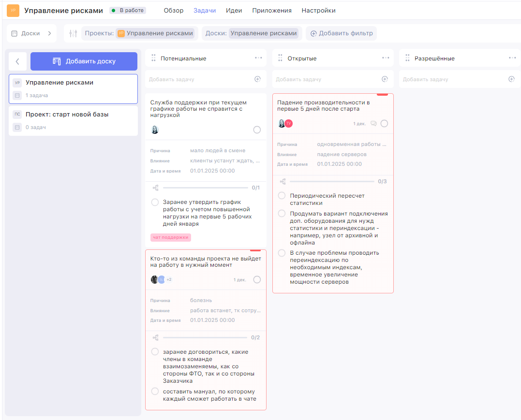Viewport: 521px width, 420px height.
Task: Mark Периодический пересчет статистики subtask complete
Action: point(282,196)
